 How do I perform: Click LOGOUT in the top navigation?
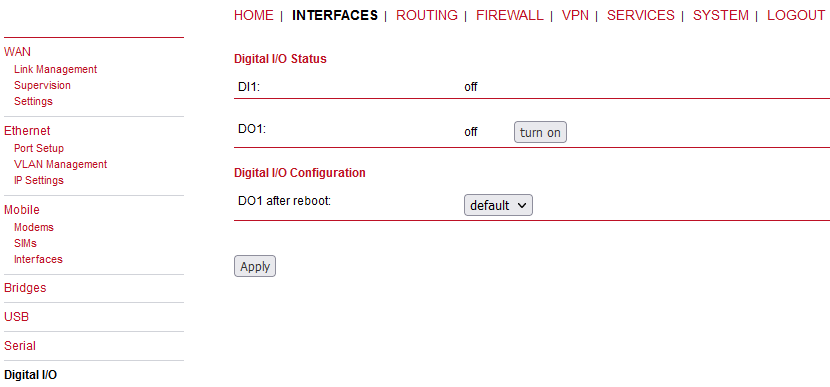(x=796, y=15)
